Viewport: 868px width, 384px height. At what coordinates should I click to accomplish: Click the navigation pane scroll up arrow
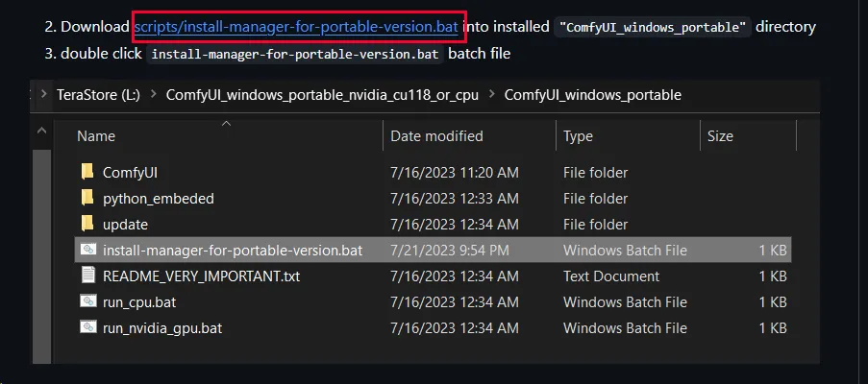click(41, 131)
